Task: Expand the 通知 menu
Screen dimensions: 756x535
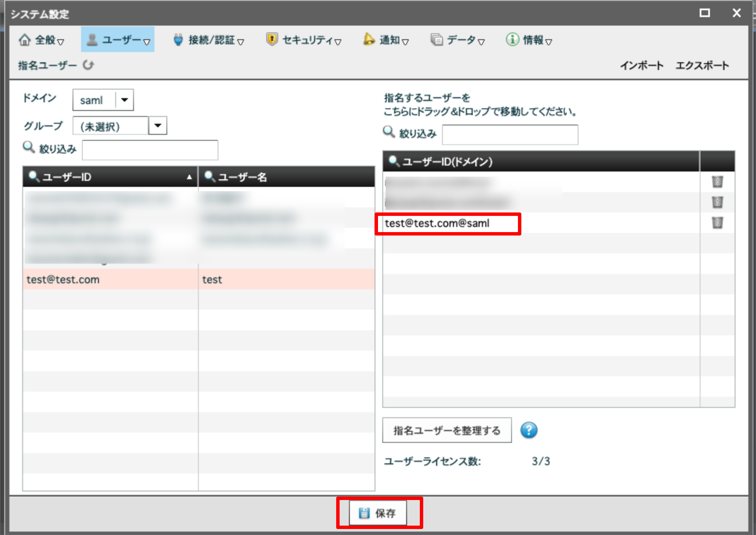Action: (386, 40)
